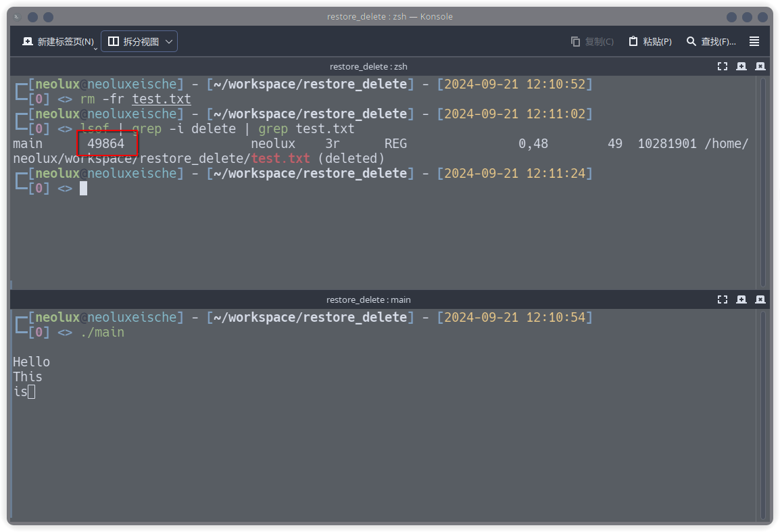Click the 3r file descriptor value
The image size is (780, 532).
333,144
